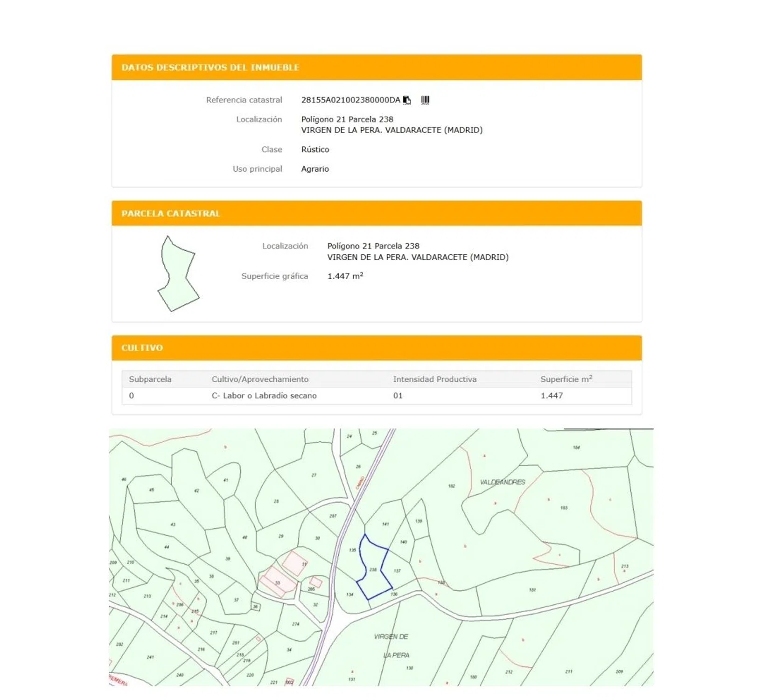Image resolution: width=762 pixels, height=700 pixels.
Task: Click the VALDEANDRES label on the map
Action: [503, 482]
